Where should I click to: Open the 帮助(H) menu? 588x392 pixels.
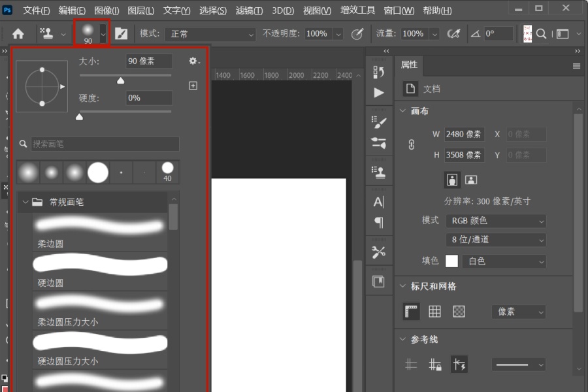tap(437, 10)
